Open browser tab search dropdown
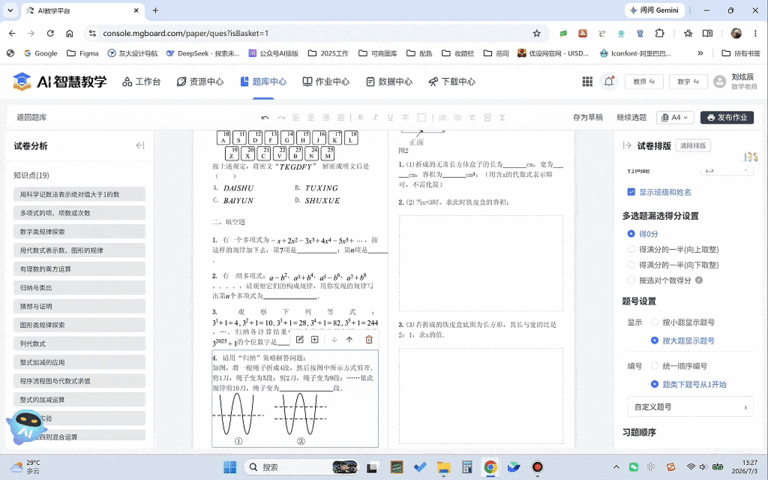 pos(10,10)
